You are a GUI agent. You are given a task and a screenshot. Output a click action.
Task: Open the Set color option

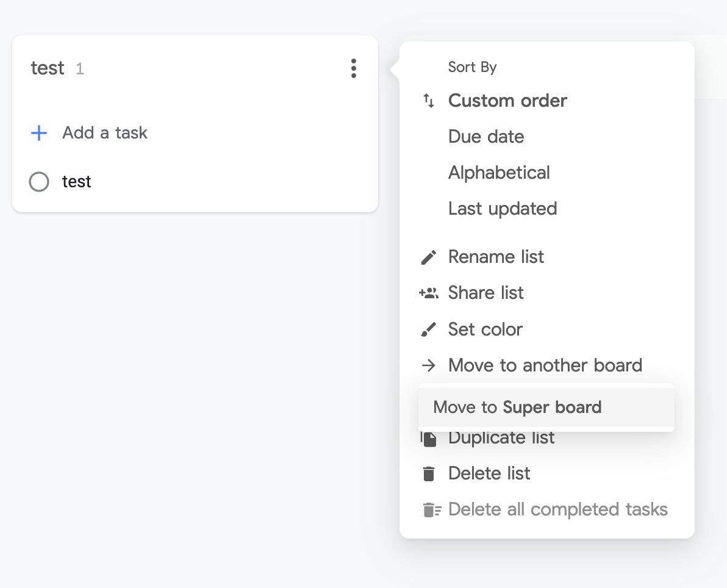point(485,329)
